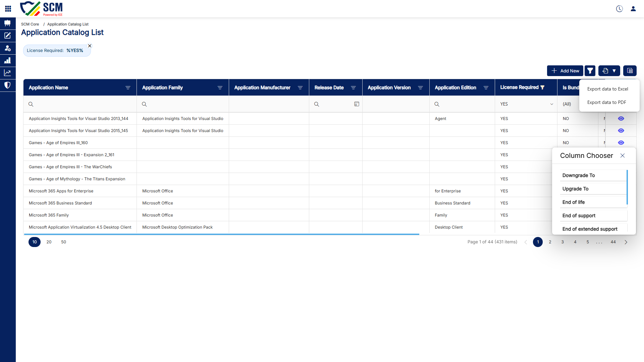
Task: Click the Release Date search icon
Action: [x=317, y=104]
